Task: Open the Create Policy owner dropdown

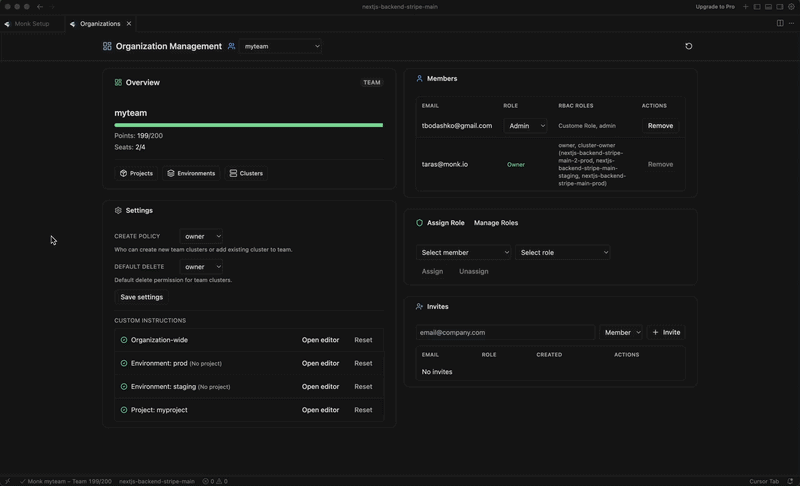Action: click(202, 236)
